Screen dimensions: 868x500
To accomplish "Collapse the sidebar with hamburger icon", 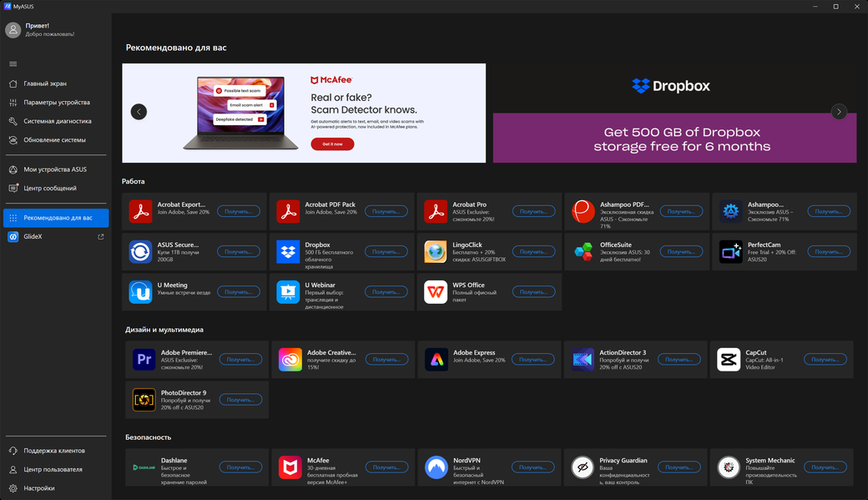I will 13,64.
